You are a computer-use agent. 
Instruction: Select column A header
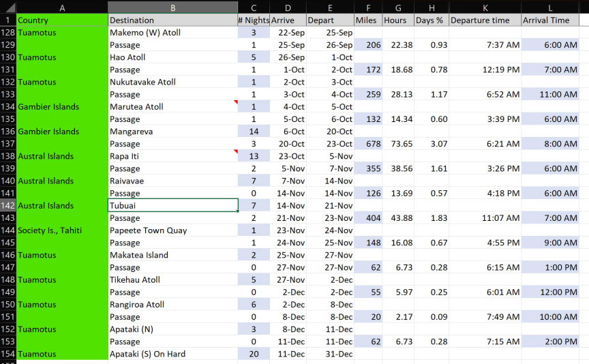tap(62, 7)
